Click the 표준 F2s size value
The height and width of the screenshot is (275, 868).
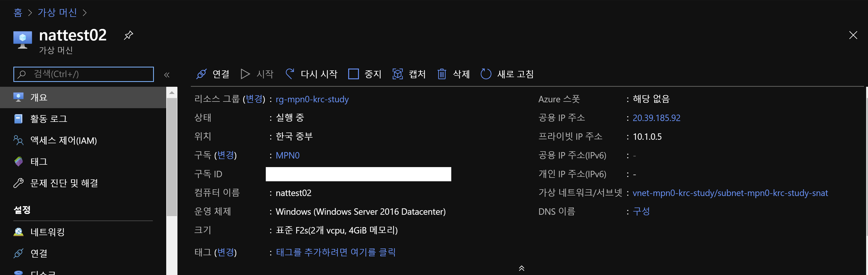(x=337, y=230)
